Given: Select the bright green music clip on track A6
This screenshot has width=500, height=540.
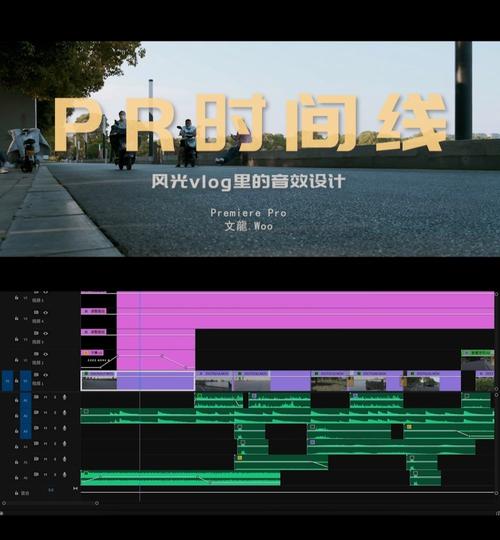Looking at the screenshot, I should click(x=180, y=478).
